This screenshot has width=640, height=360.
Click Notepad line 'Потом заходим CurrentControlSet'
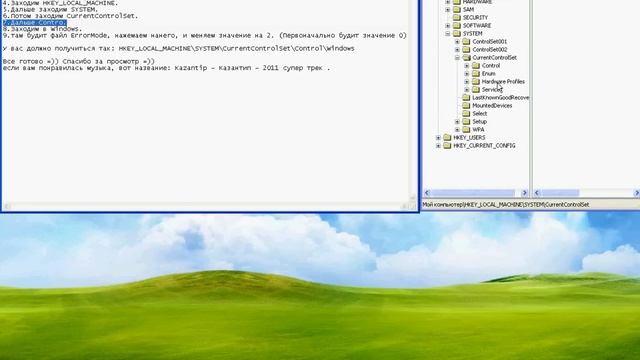tap(70, 16)
